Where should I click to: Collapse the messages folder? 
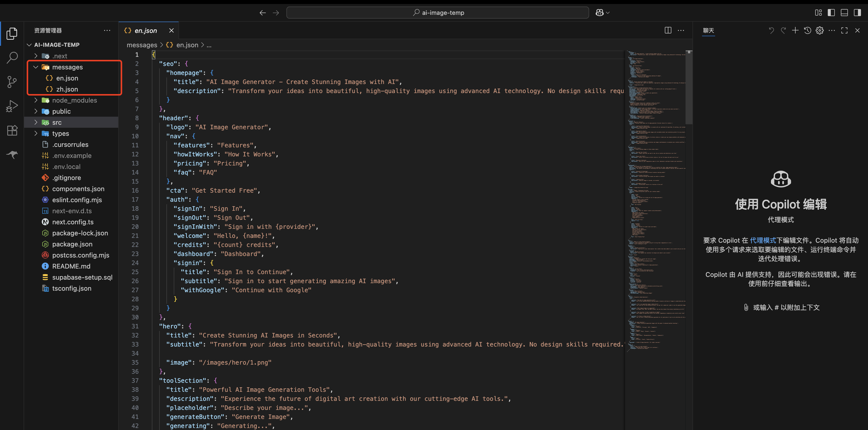click(72, 67)
